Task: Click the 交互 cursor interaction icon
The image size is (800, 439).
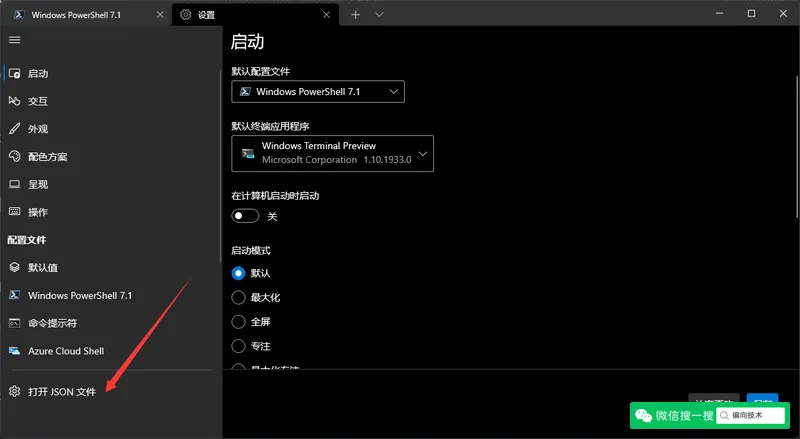Action: tap(14, 101)
